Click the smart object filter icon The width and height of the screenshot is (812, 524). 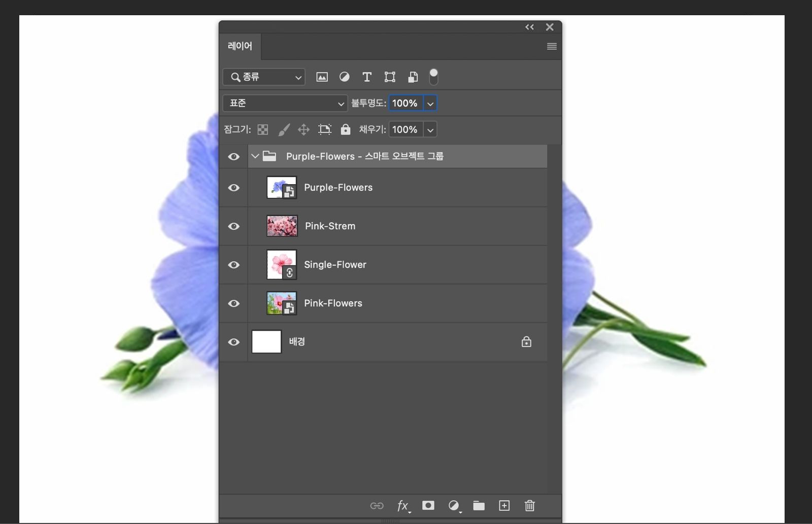point(413,77)
